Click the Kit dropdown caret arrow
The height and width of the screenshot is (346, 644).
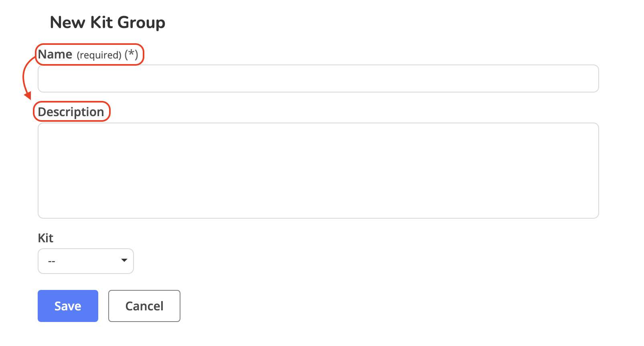(x=124, y=261)
